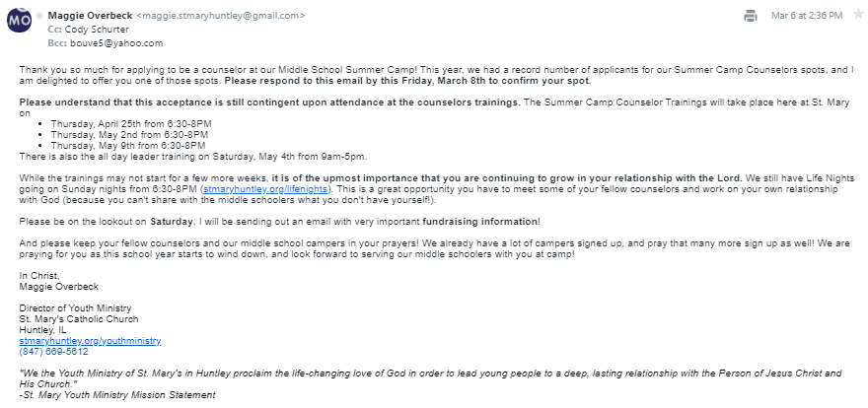The image size is (868, 408).
Task: Click the Mar 6 at 2:36 PM timestamp
Action: 807,16
